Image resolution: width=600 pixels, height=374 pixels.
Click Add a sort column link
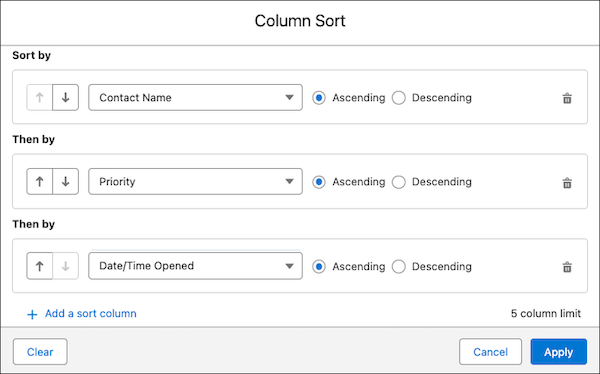point(91,314)
